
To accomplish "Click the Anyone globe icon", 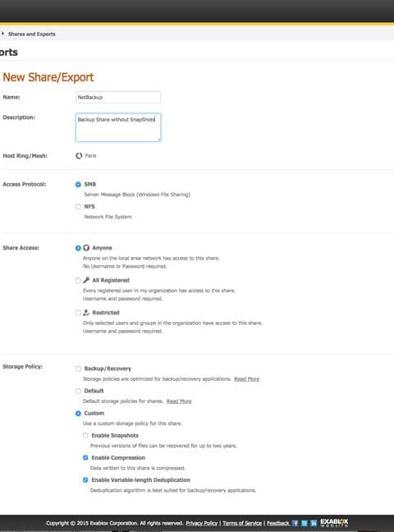I will coord(86,248).
